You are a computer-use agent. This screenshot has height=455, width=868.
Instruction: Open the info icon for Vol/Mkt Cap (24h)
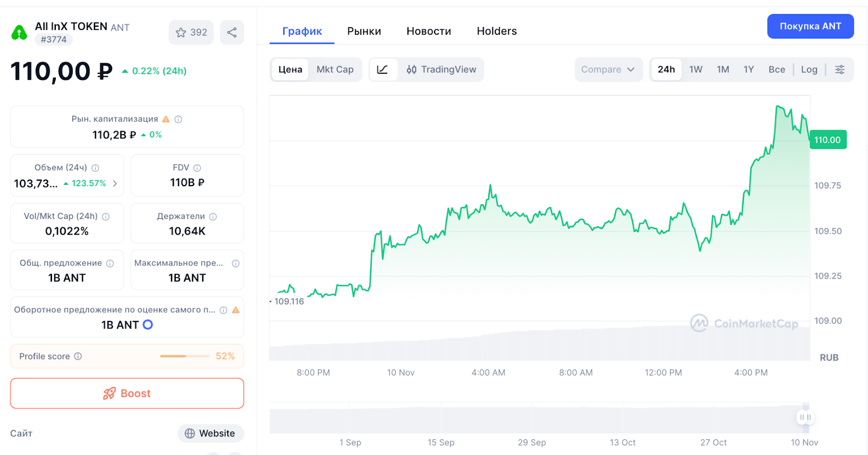click(x=106, y=217)
